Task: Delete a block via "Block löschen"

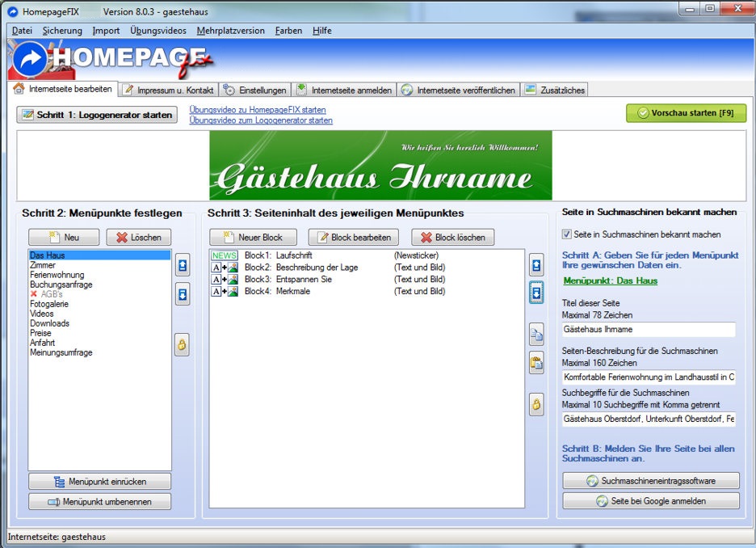Action: coord(452,237)
